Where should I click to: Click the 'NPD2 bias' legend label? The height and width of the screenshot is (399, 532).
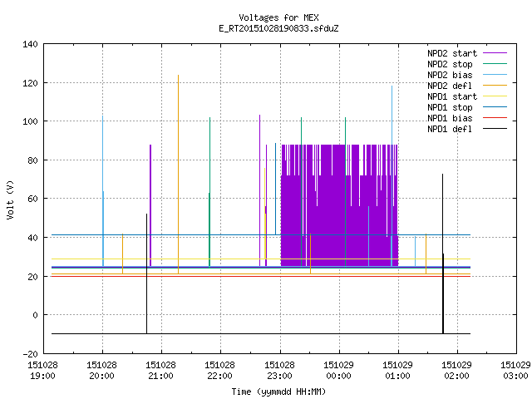point(450,75)
